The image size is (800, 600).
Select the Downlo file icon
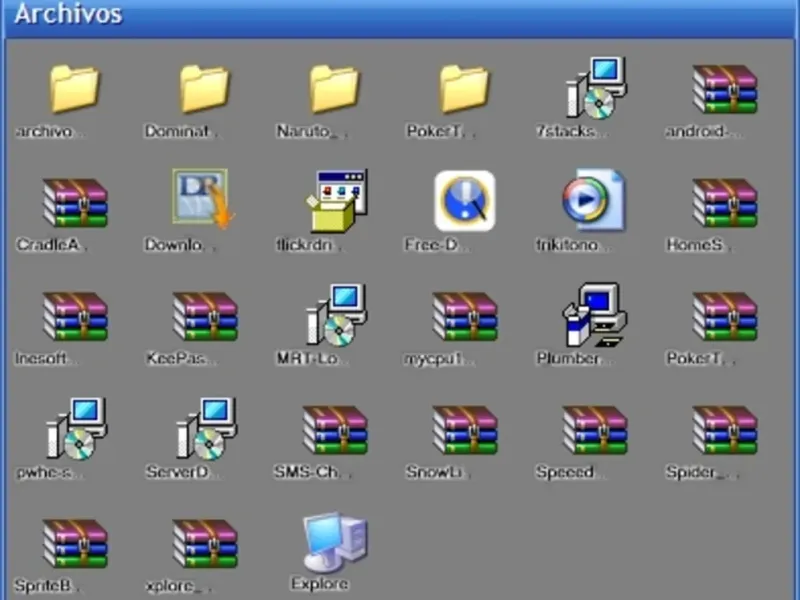[203, 198]
